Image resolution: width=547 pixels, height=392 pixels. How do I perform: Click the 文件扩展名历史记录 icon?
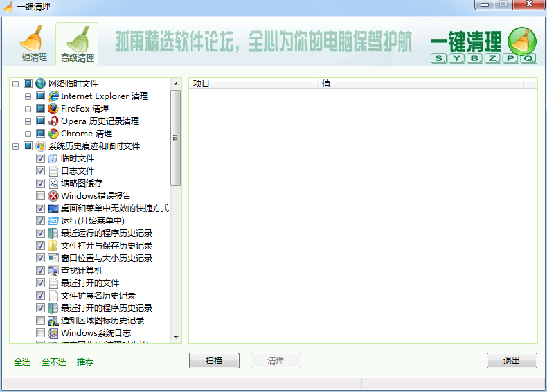[53, 296]
